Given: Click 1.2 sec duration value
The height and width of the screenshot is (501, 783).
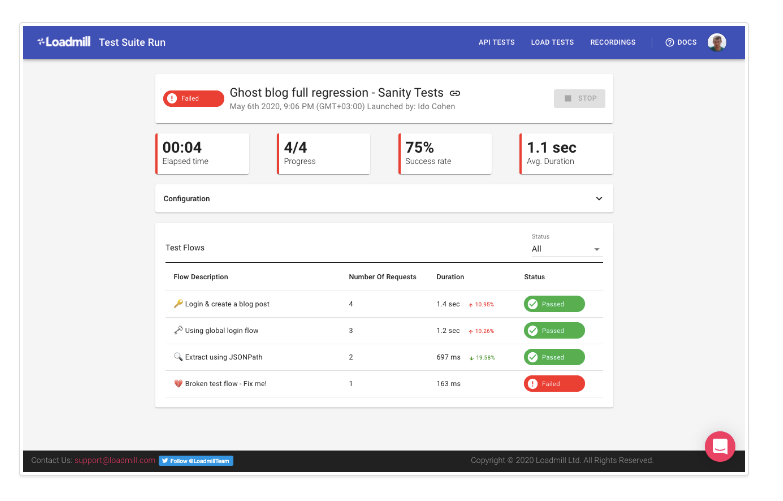Looking at the screenshot, I should coord(448,330).
